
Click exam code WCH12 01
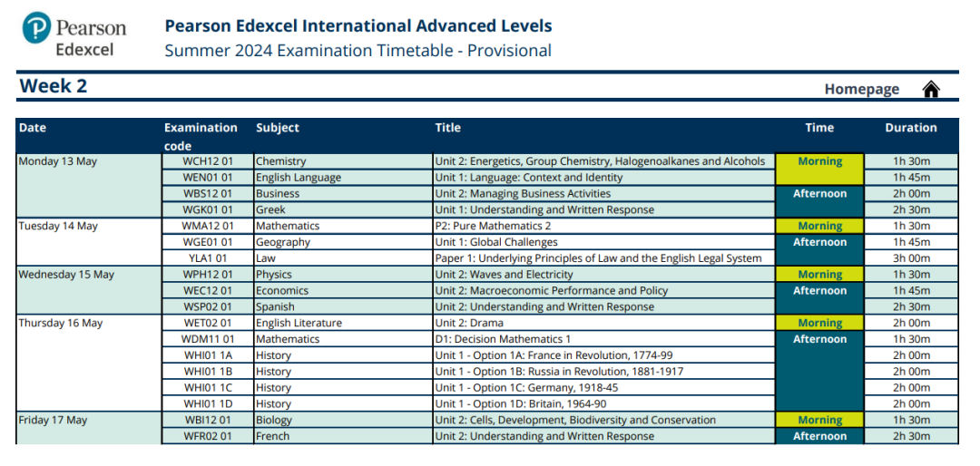click(x=207, y=161)
